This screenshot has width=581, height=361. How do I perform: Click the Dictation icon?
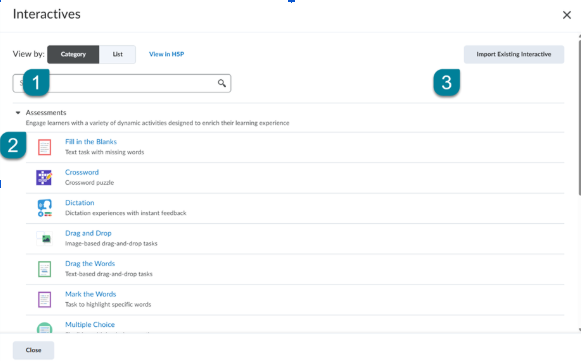coord(44,208)
